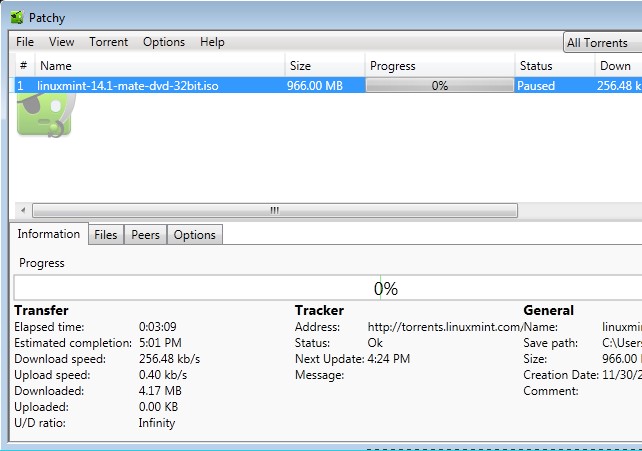Viewport: 642px width, 451px height.
Task: Switch to the Information tab
Action: (49, 234)
